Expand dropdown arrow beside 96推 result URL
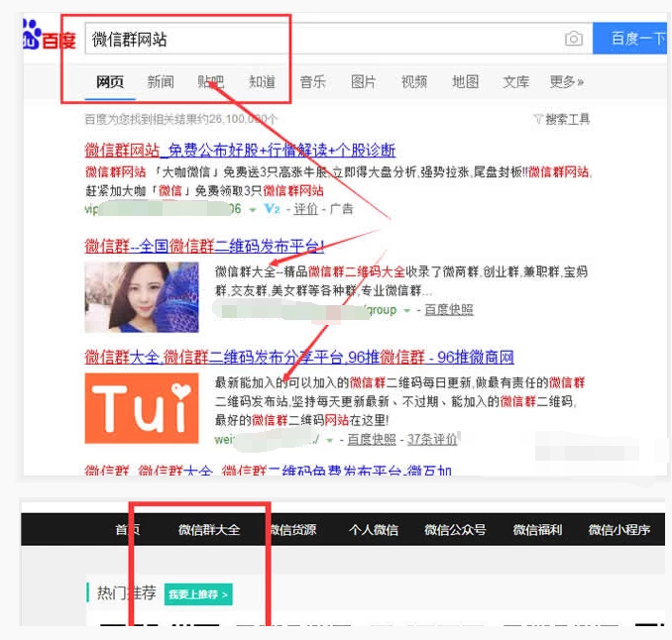 (x=330, y=440)
